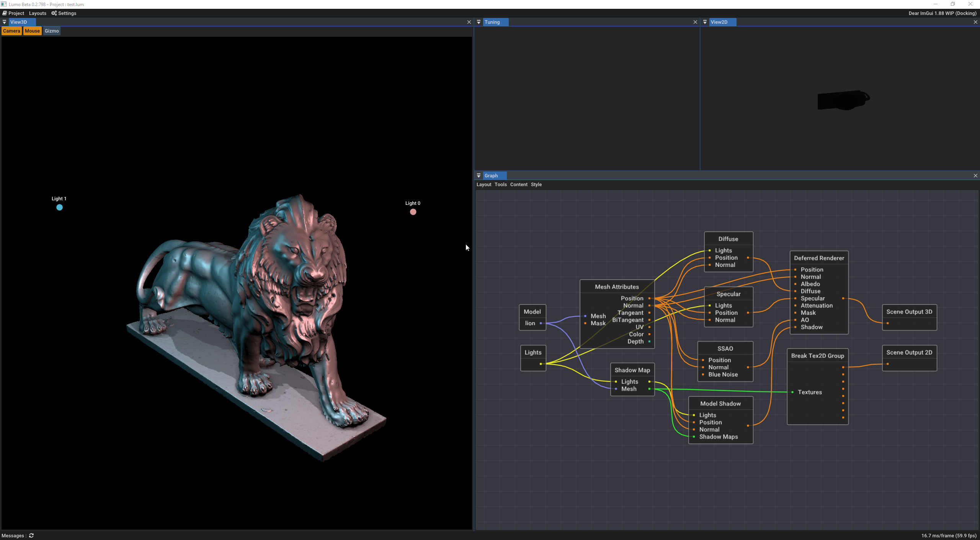Close the Tuning panel
980x540 pixels.
pos(695,22)
